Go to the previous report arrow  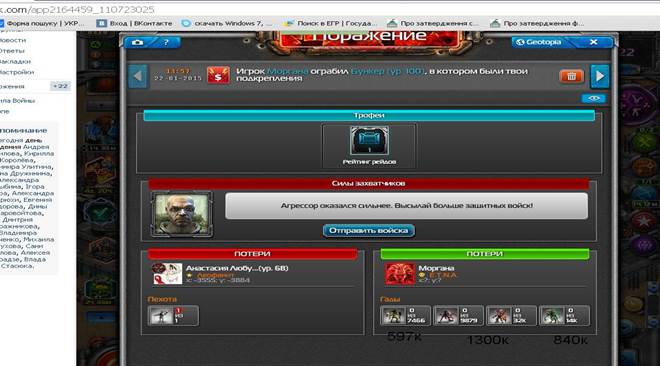coord(138,76)
